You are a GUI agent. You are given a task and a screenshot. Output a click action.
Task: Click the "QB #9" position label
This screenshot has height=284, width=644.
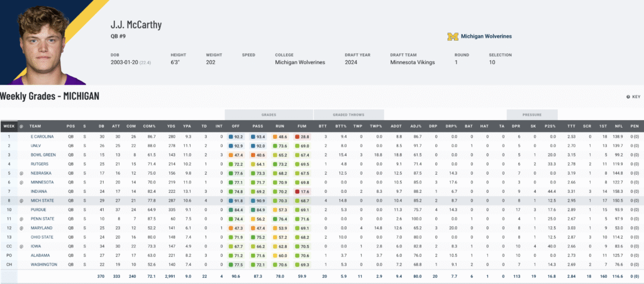[119, 36]
